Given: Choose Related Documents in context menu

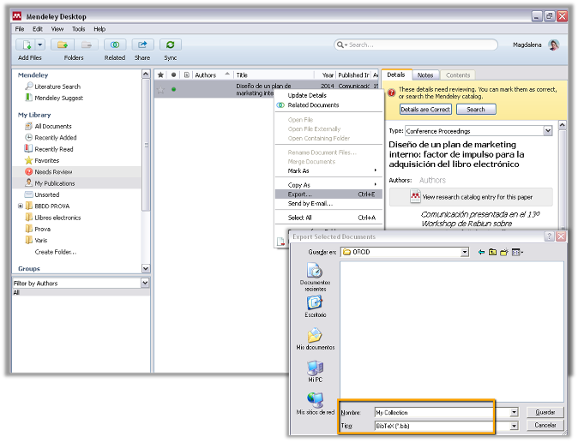Looking at the screenshot, I should coord(313,105).
